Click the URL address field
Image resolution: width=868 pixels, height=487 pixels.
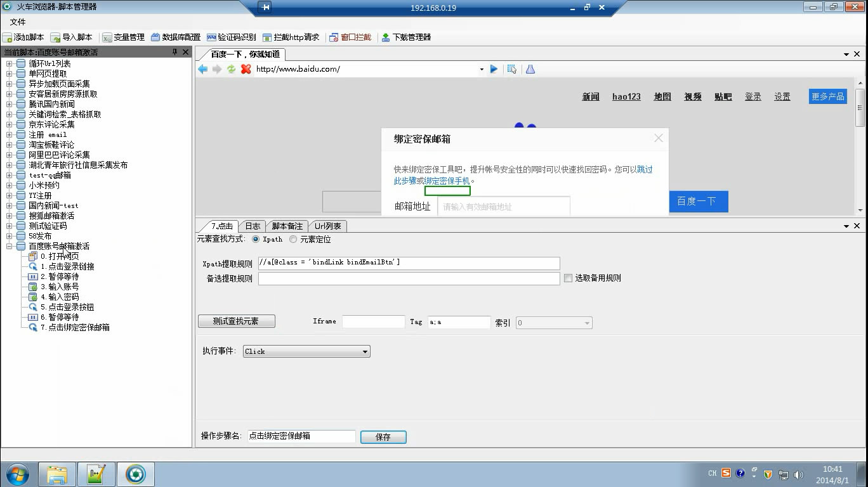365,69
